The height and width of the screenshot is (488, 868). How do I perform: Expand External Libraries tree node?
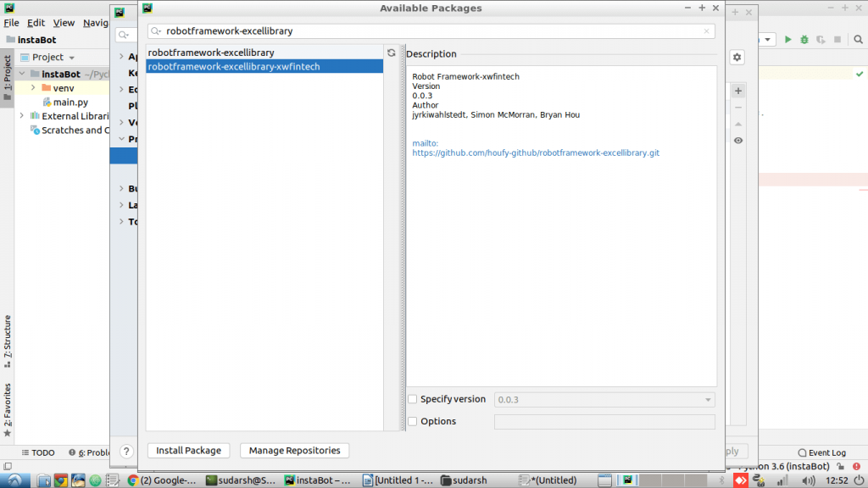coord(22,116)
